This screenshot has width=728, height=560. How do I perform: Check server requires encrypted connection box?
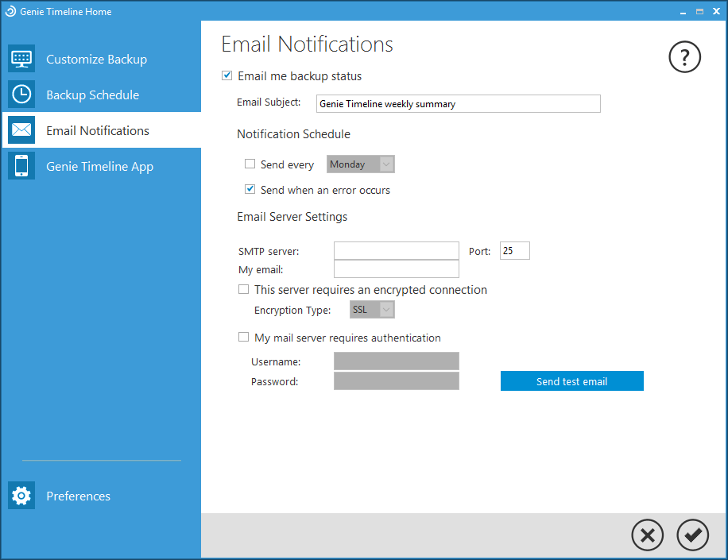(x=243, y=289)
